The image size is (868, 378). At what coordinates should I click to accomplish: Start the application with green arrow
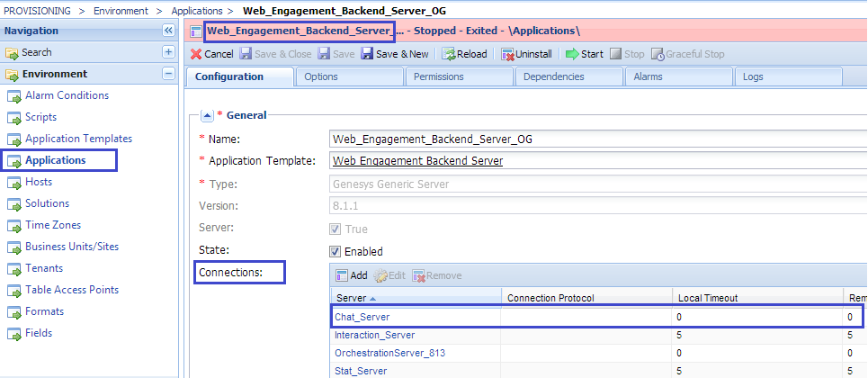[x=572, y=54]
